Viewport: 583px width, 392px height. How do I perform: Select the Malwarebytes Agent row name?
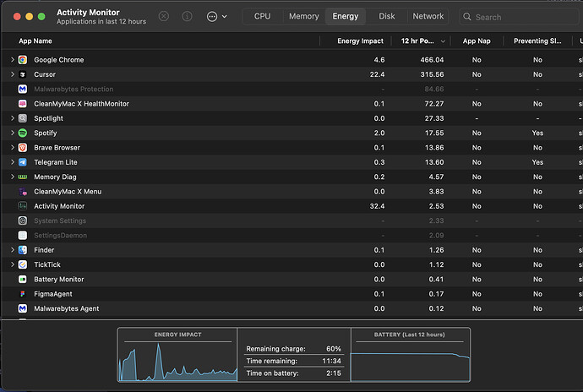coord(67,308)
